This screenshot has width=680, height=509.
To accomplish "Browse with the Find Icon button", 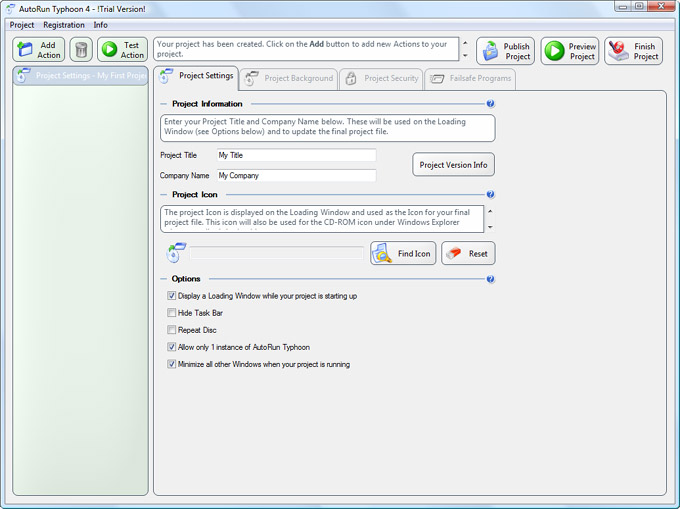I will [403, 254].
